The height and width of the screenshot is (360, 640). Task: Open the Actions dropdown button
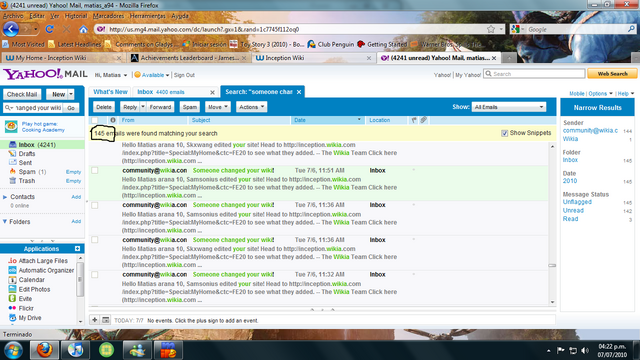tap(251, 107)
